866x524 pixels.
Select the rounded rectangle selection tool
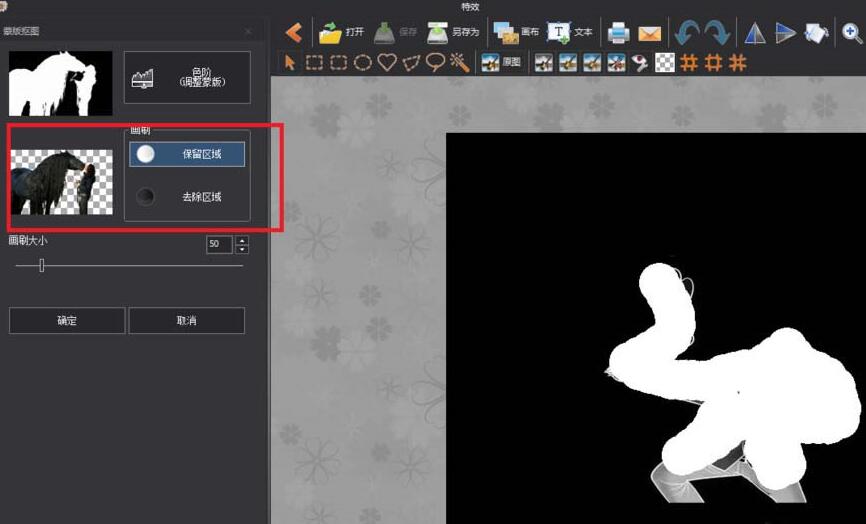coord(339,62)
